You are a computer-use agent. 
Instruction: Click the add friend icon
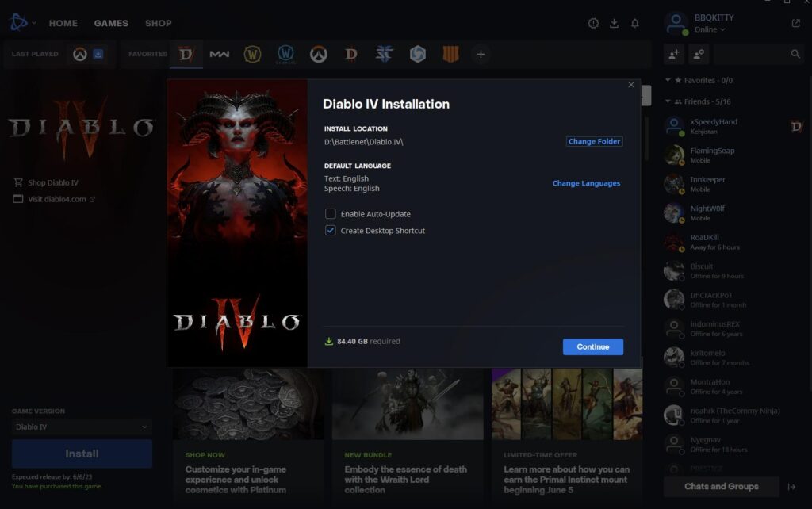point(674,54)
